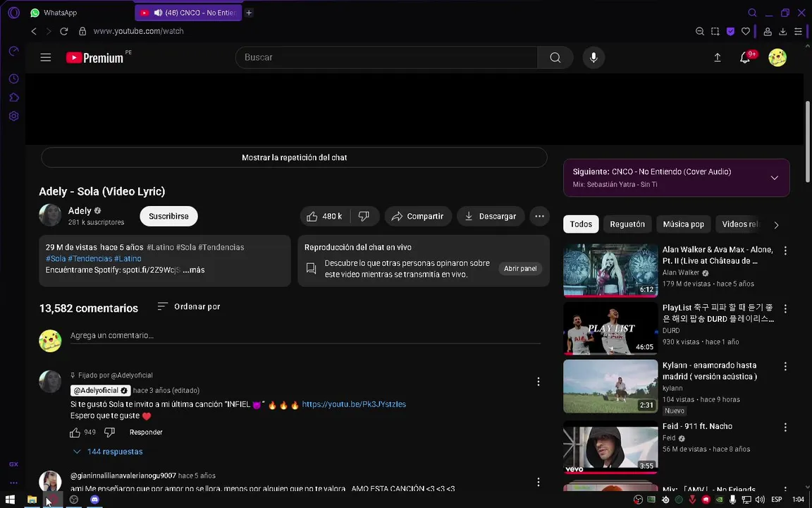Click the browser page vertical scrollbar
812x508 pixels.
click(x=808, y=142)
